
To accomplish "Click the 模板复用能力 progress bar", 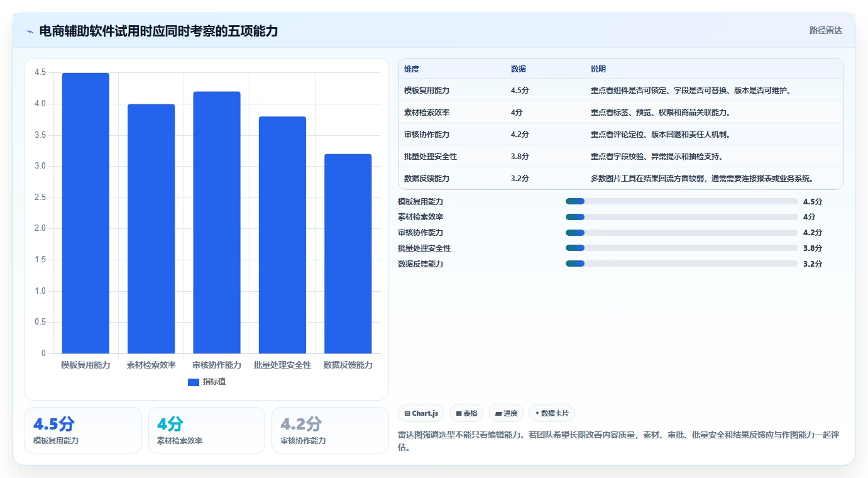I will click(682, 201).
